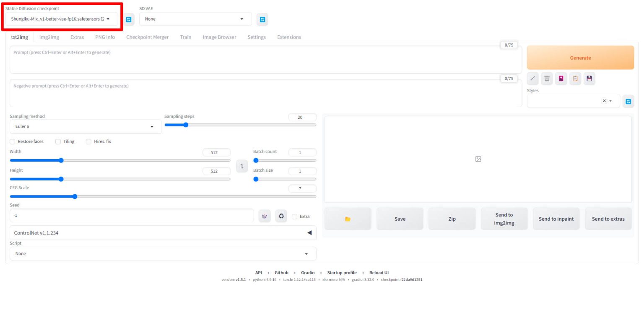Click the trash icon to clear prompt
The width and height of the screenshot is (644, 309).
(547, 78)
